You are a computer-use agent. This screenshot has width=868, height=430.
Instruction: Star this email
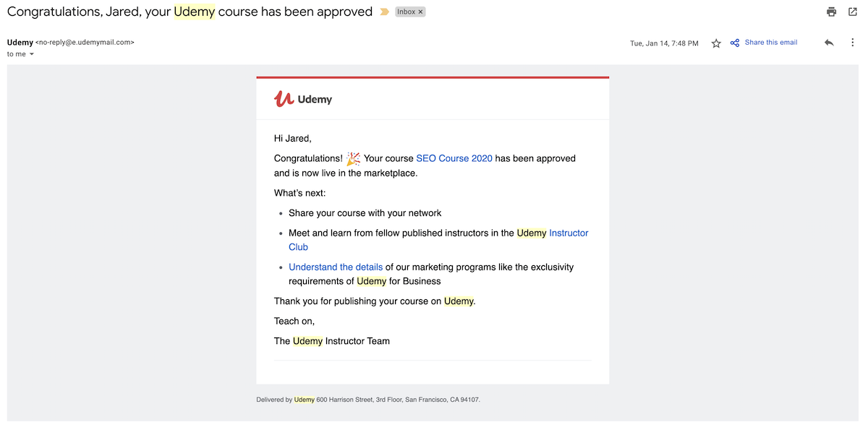(x=716, y=43)
